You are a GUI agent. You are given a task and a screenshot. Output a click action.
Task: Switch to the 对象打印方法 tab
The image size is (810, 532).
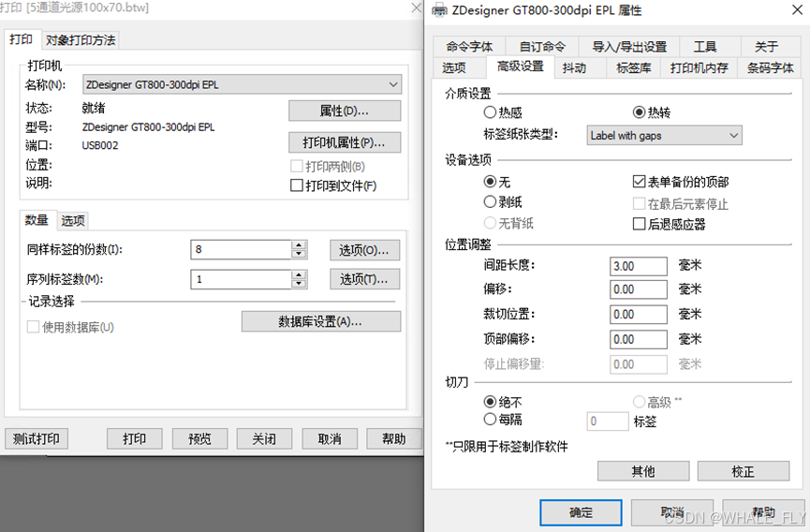click(x=81, y=40)
